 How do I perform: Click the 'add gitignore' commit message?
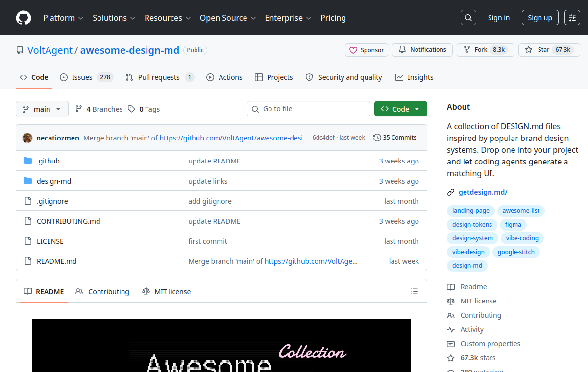pos(210,201)
